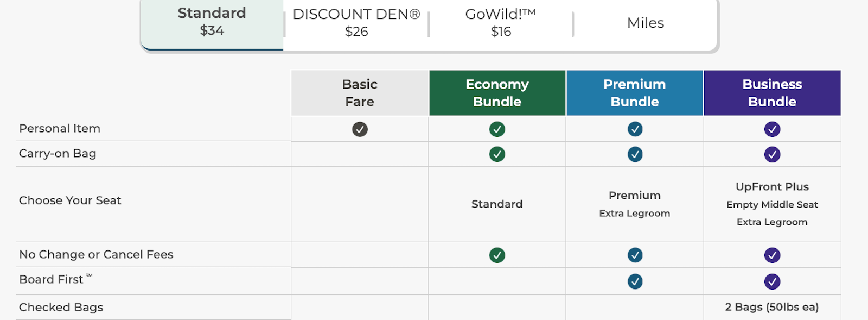The image size is (868, 320).
Task: Click the Carry-on Bag checkmark under Business Bundle
Action: [772, 154]
